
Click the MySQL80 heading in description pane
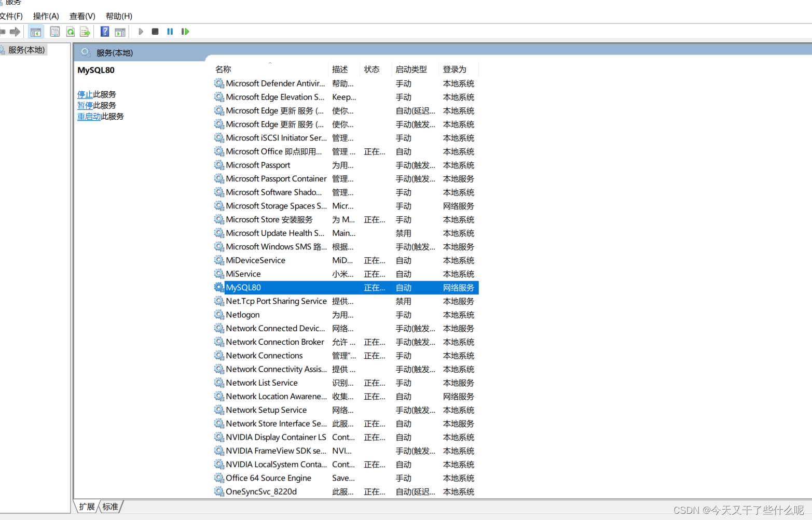click(x=96, y=70)
